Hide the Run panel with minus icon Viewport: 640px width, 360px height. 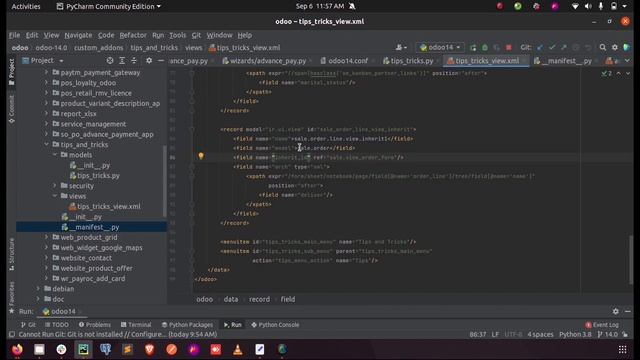click(x=628, y=311)
